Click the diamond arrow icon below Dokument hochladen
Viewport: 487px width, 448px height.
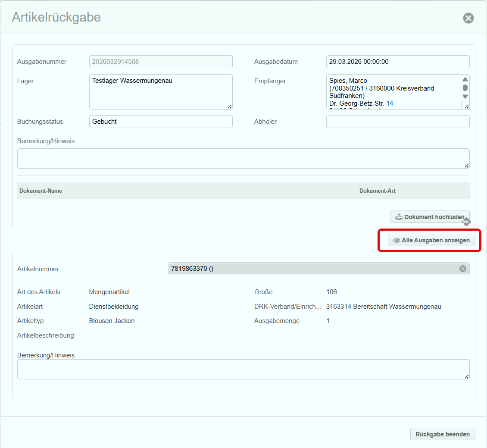(466, 222)
